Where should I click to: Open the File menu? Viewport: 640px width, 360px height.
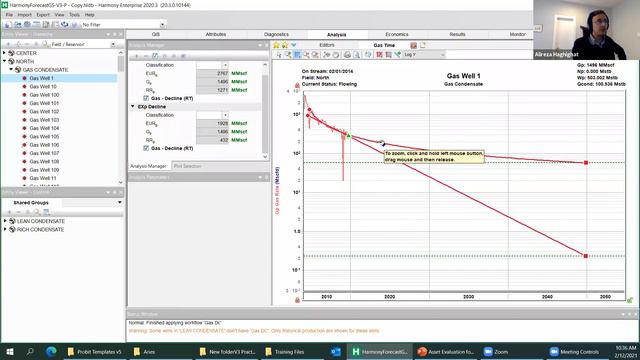click(9, 15)
